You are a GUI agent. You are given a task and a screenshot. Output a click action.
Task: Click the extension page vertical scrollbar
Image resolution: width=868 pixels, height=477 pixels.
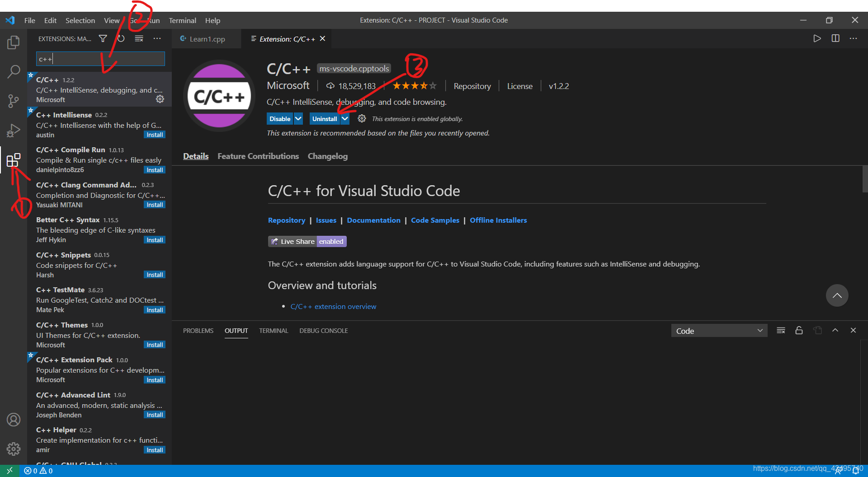[x=865, y=179]
